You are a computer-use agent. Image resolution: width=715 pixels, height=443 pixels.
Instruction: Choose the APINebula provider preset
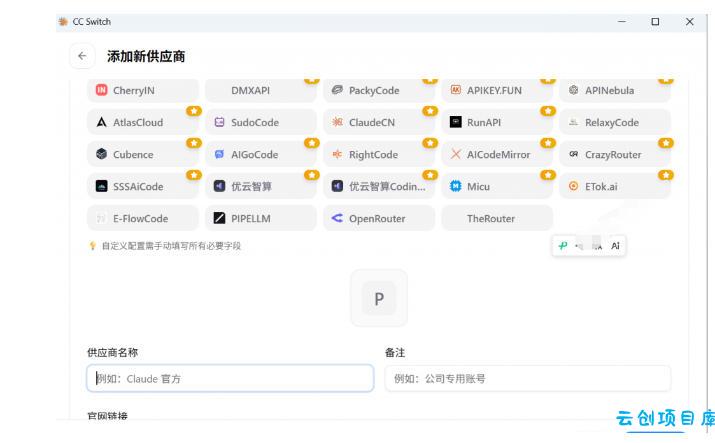coord(615,90)
